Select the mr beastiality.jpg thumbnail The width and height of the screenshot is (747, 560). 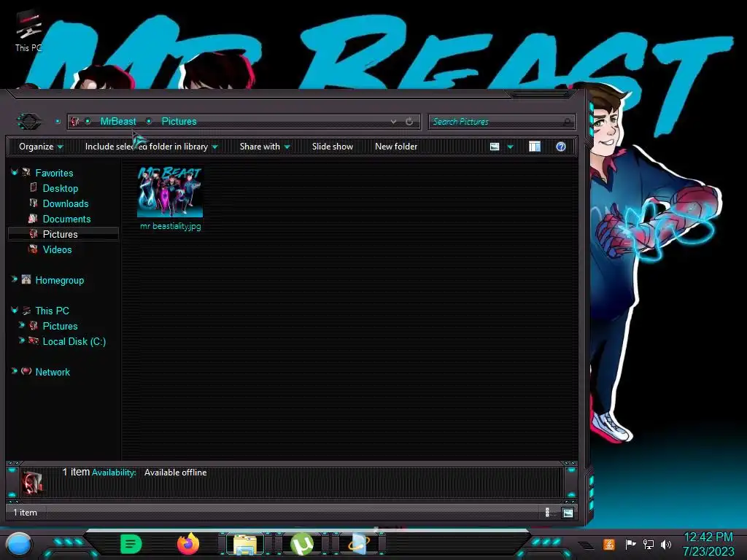click(x=170, y=192)
